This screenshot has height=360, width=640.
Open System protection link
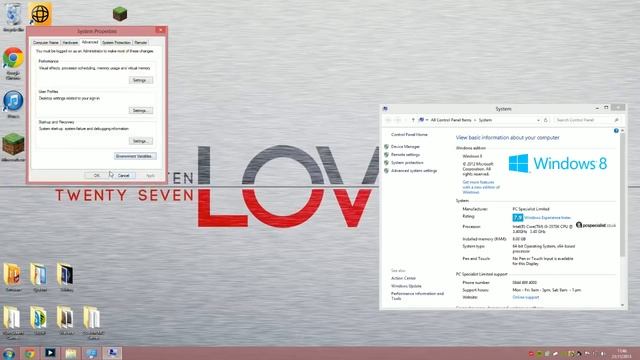(407, 162)
